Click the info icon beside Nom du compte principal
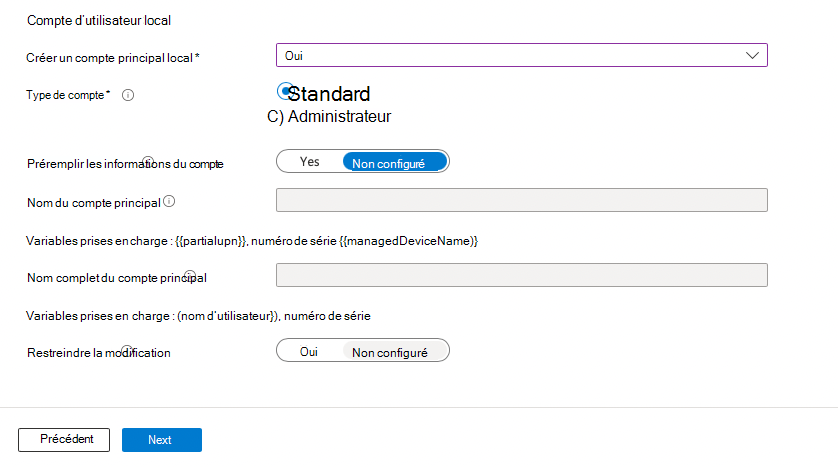This screenshot has height=467, width=838. [169, 201]
